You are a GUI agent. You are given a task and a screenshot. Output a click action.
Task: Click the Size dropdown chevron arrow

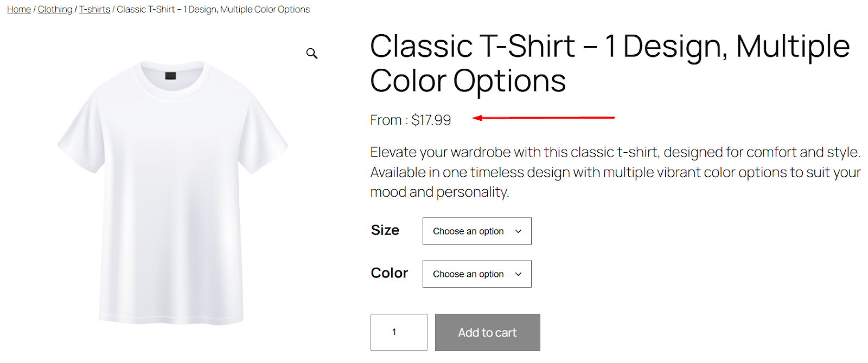tap(518, 231)
